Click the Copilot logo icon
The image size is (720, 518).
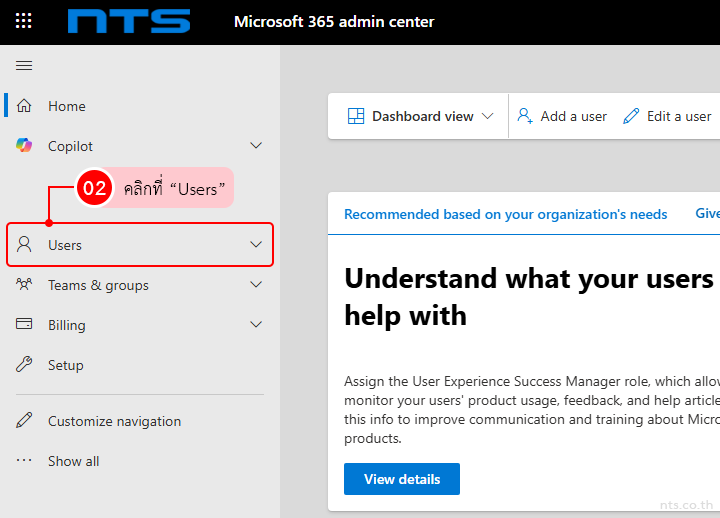25,146
